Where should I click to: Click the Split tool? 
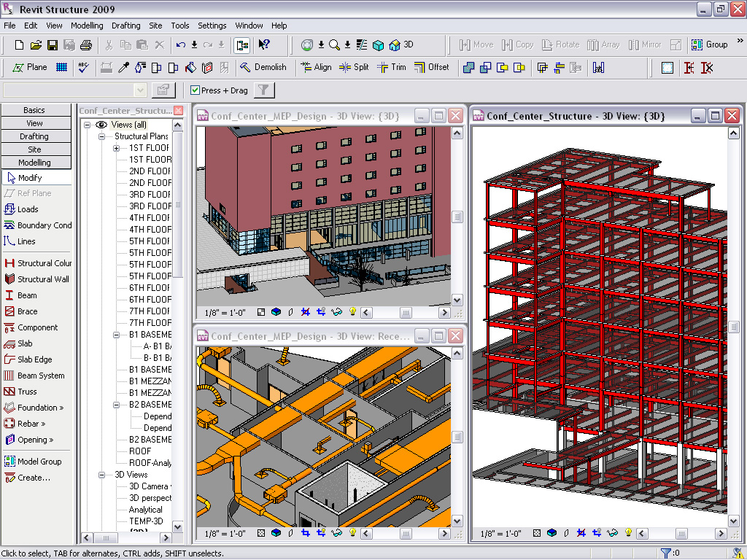click(x=354, y=67)
